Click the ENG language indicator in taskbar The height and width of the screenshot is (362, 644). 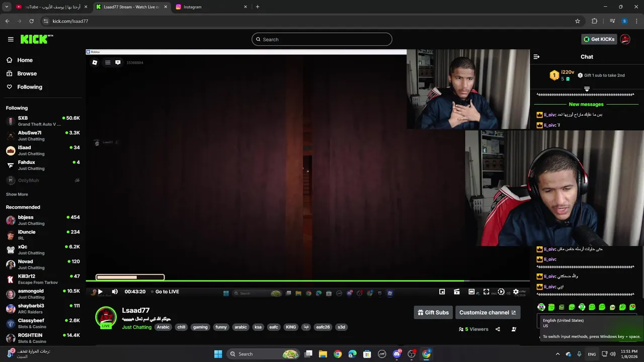pos(592,354)
